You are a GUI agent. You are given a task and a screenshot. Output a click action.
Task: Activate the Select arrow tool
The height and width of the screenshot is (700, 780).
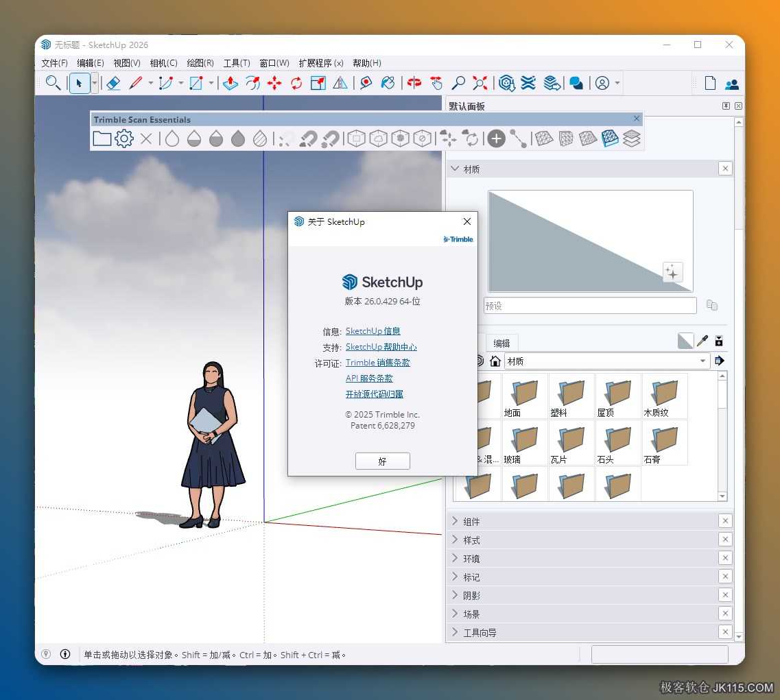point(79,83)
